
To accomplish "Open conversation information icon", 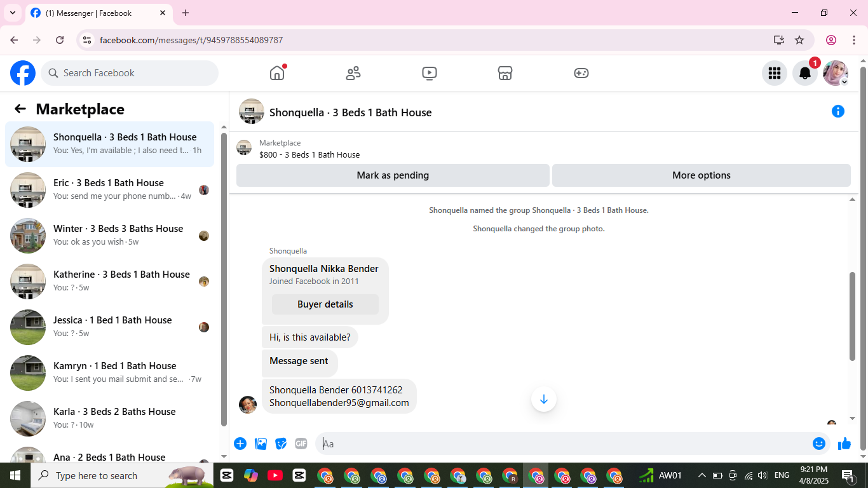I will pos(838,112).
